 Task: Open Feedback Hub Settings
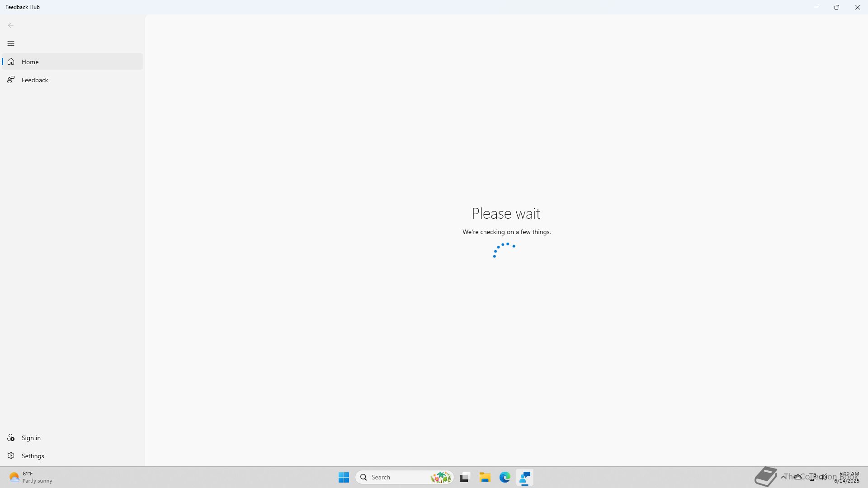pyautogui.click(x=33, y=456)
